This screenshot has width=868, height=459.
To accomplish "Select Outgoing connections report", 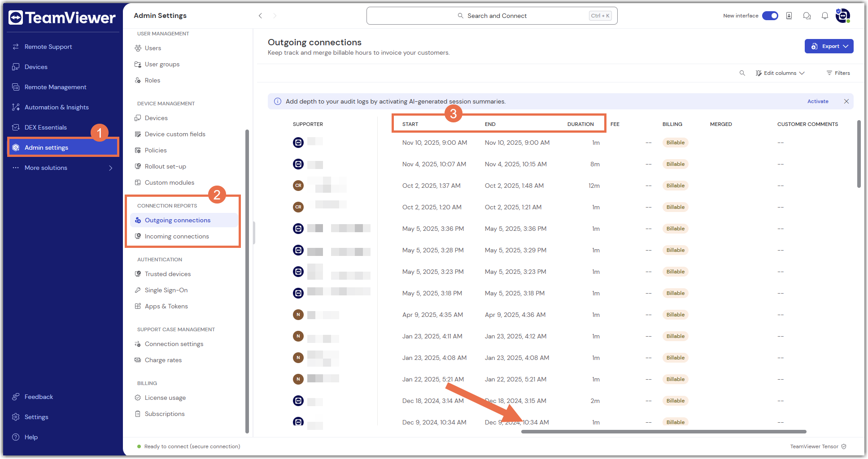I will pyautogui.click(x=184, y=220).
